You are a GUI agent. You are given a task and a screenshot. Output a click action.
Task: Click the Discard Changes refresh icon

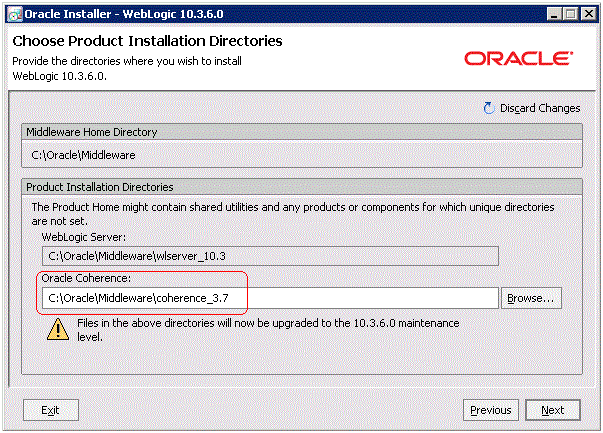tap(489, 108)
